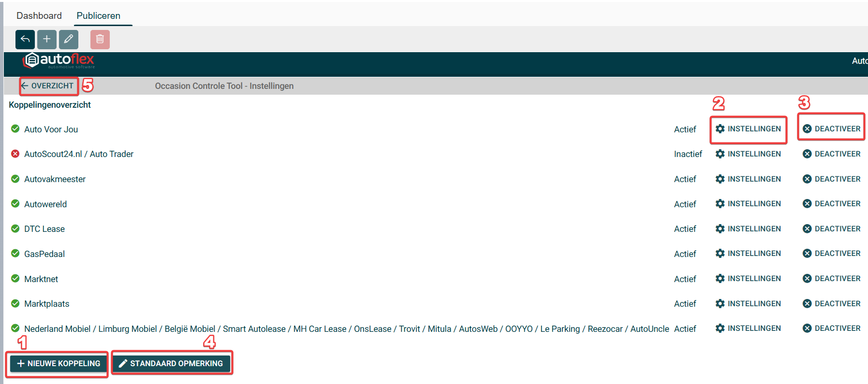Click the plus add toolbar icon
The height and width of the screenshot is (384, 868).
coord(47,39)
